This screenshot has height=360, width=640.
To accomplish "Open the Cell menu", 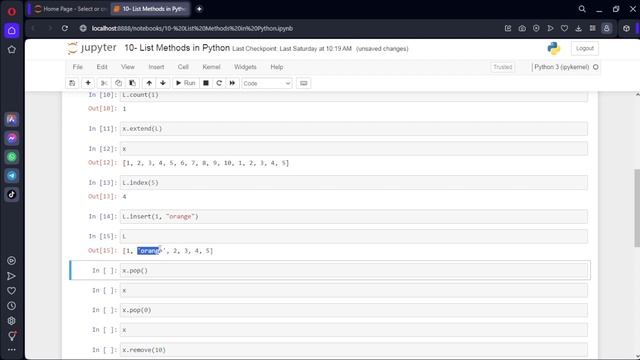I will (x=183, y=67).
